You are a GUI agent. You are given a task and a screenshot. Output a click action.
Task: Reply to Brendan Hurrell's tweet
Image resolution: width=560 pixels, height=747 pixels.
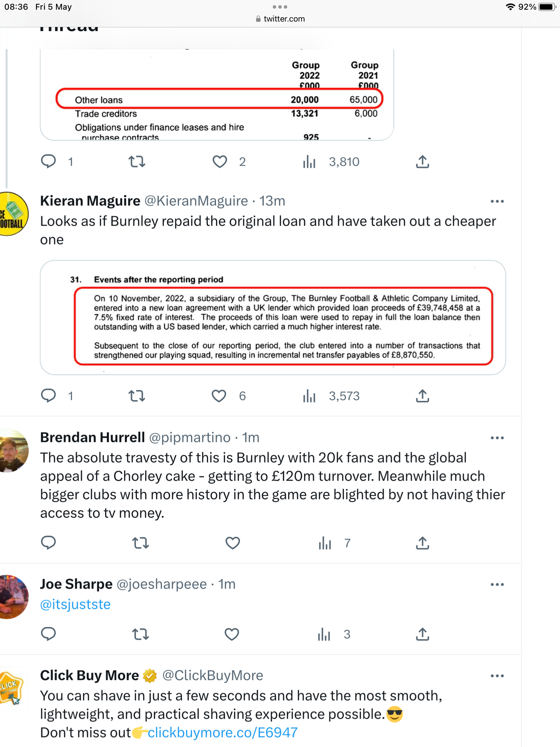48,543
